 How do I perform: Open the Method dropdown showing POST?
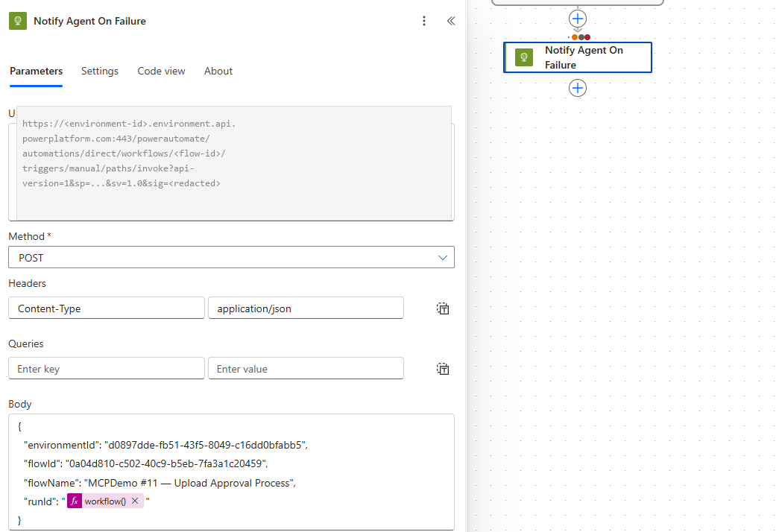pyautogui.click(x=231, y=257)
